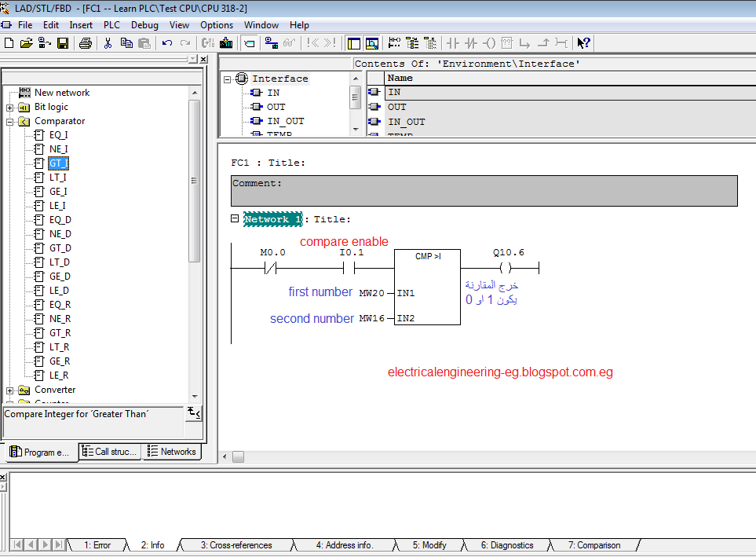Collapse the Interface tree branch

click(x=227, y=79)
